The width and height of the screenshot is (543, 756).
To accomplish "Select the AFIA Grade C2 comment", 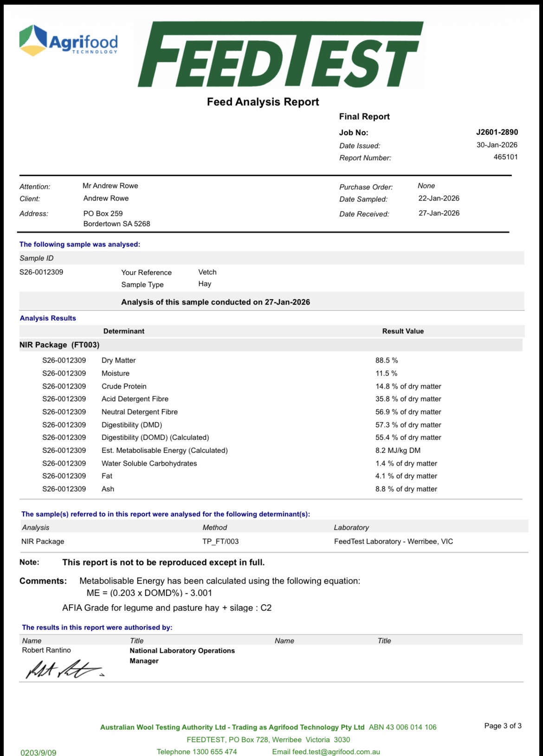I will pos(167,608).
